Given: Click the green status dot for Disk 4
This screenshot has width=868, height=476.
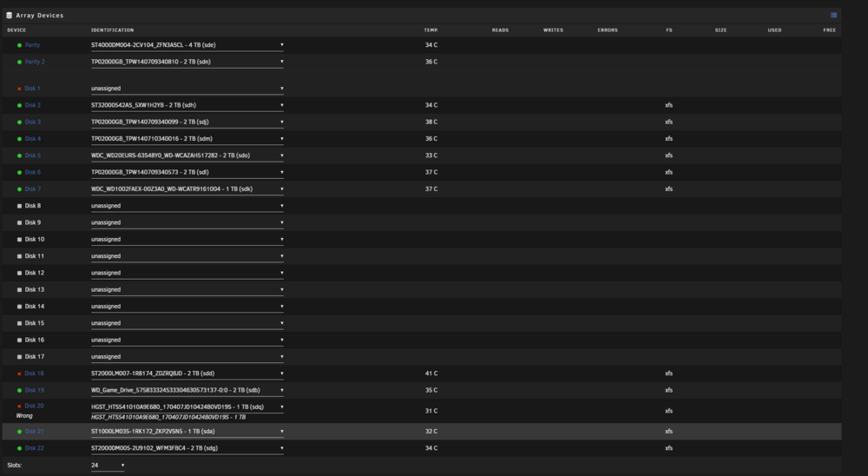Looking at the screenshot, I should (x=19, y=139).
